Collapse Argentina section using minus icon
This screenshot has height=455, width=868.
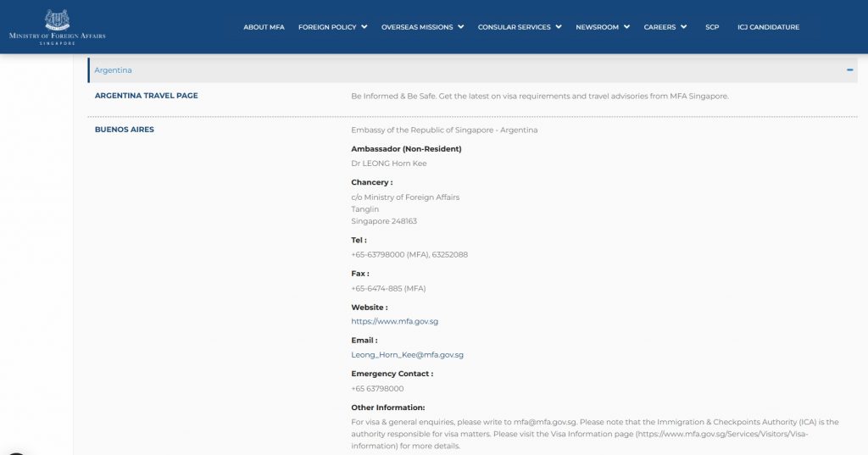(849, 70)
